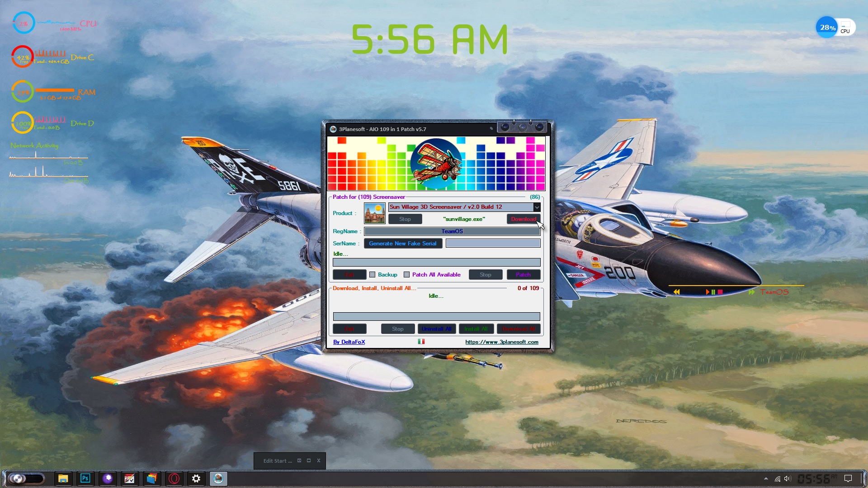Click the Exit button in the Download, Install, Uninstall All section
The image size is (868, 488).
pyautogui.click(x=349, y=329)
